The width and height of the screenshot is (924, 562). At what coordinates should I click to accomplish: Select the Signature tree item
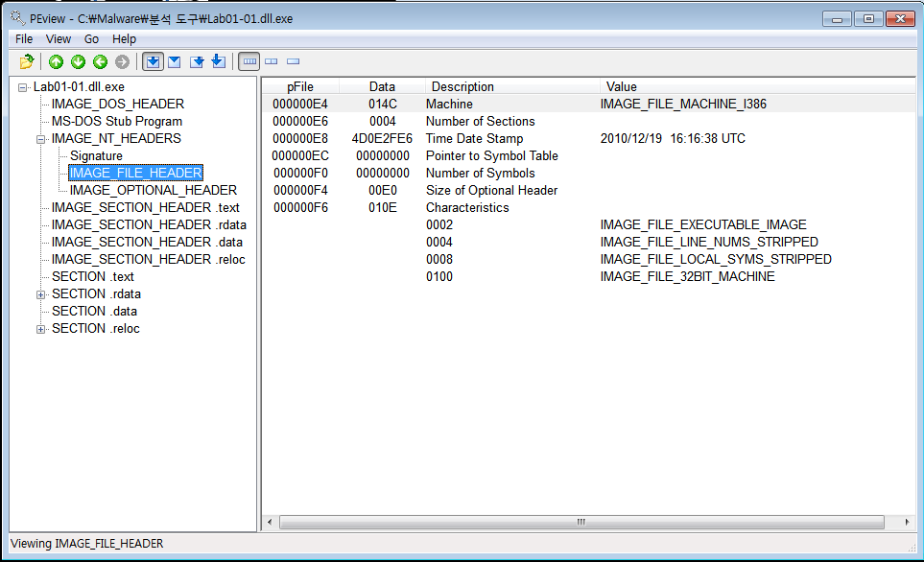96,155
